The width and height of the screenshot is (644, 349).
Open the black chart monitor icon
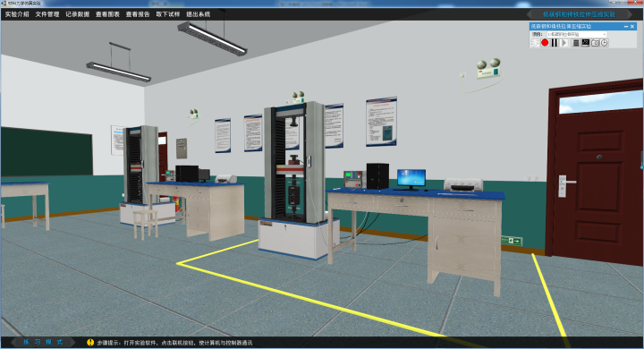tap(585, 43)
